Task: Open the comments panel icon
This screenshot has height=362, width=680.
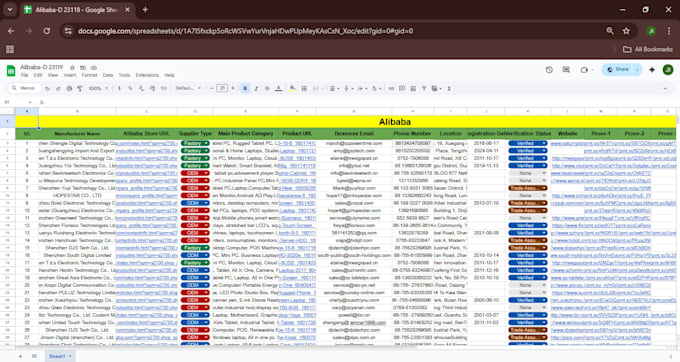Action: (566, 70)
